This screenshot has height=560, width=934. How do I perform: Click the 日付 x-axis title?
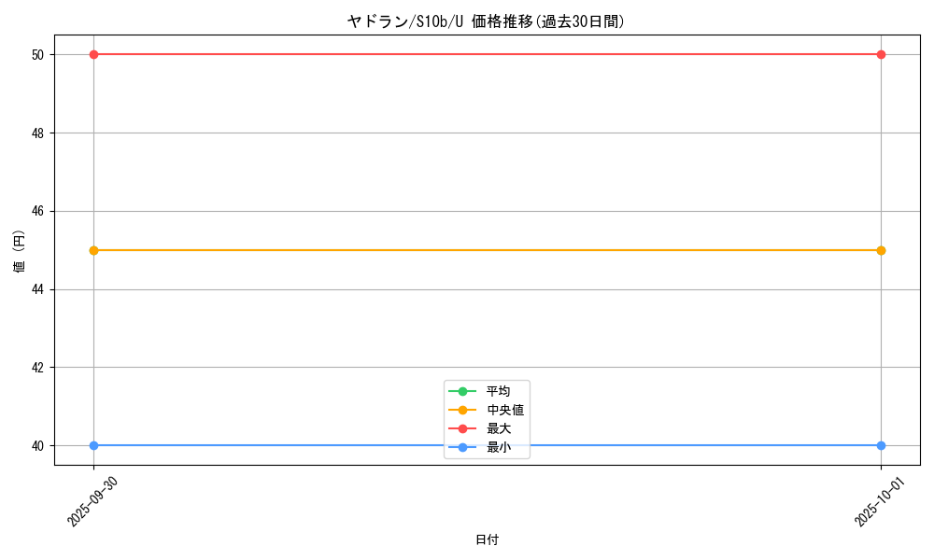(x=487, y=539)
